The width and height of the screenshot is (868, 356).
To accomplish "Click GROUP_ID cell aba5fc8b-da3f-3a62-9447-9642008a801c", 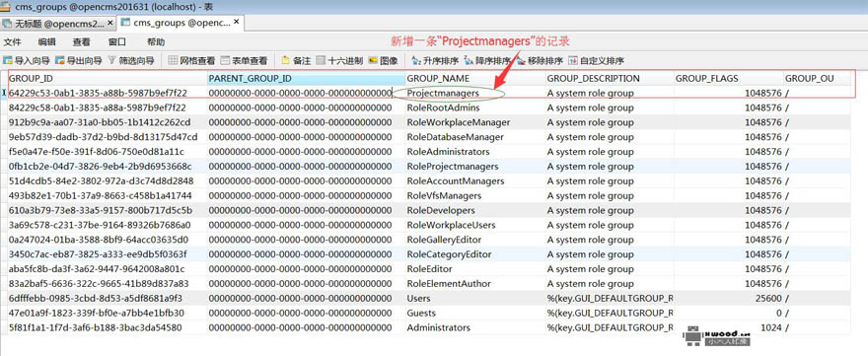I will [x=108, y=269].
